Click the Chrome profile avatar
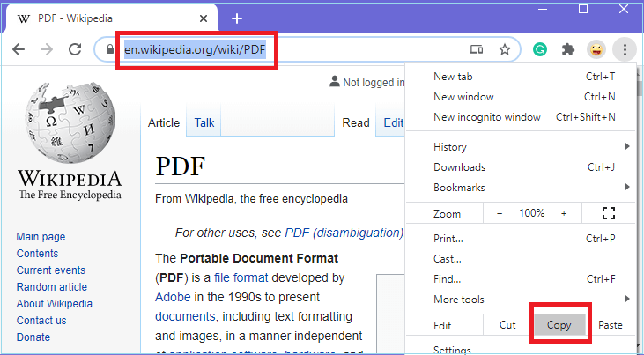The image size is (644, 355). pyautogui.click(x=596, y=49)
